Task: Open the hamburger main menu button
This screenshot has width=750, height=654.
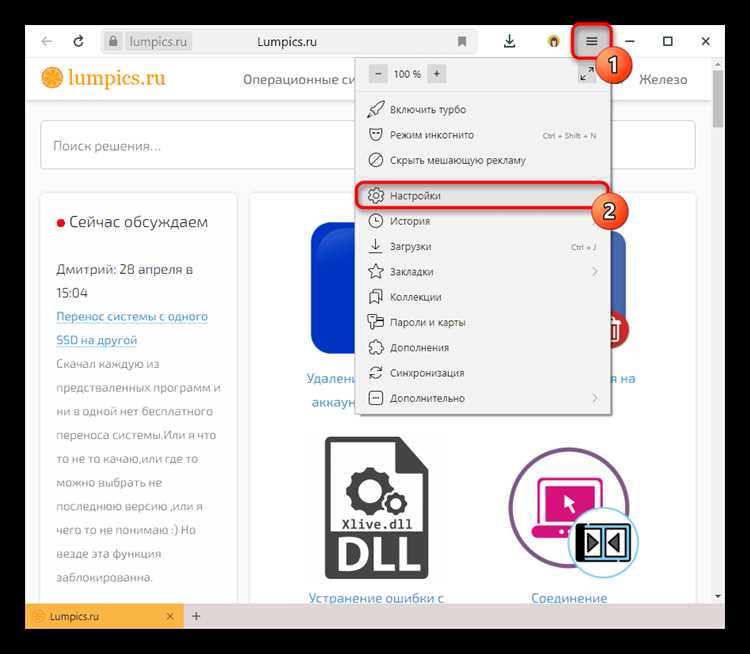Action: click(x=591, y=41)
